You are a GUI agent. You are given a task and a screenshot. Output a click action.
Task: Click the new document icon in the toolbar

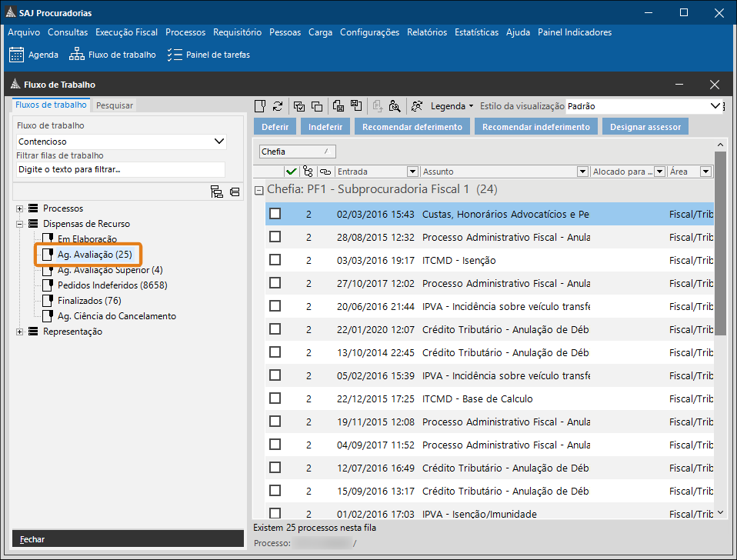pyautogui.click(x=261, y=106)
